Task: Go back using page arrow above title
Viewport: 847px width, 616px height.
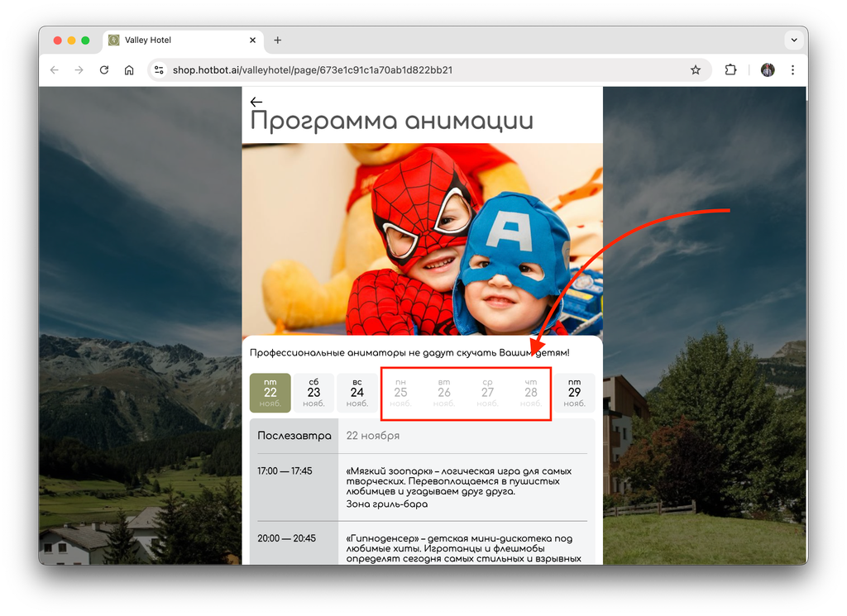Action: 256,102
